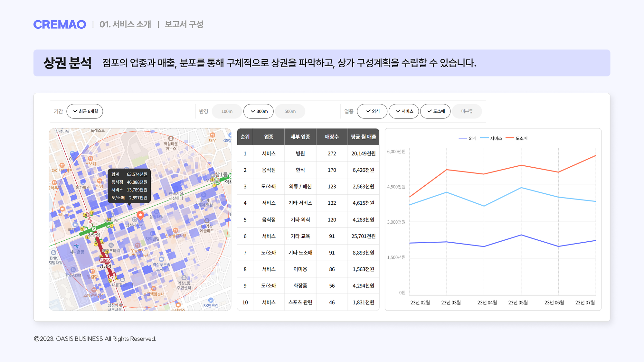Screen dimensions: 644x362
Task: Click the 하나은행 bank icon on map
Action: tap(77, 246)
